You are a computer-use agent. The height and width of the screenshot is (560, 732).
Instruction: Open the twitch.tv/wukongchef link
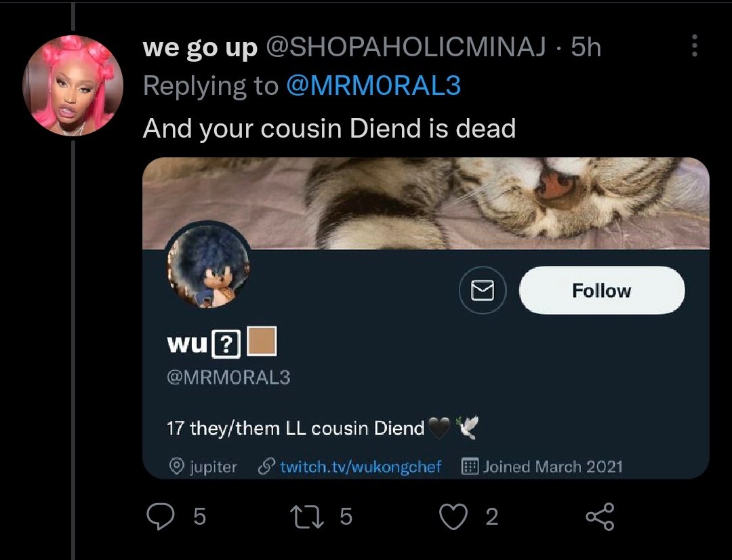tap(361, 466)
